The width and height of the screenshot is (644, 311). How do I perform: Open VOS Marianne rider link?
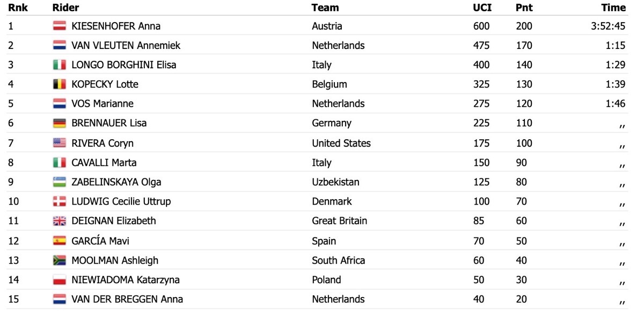click(103, 104)
